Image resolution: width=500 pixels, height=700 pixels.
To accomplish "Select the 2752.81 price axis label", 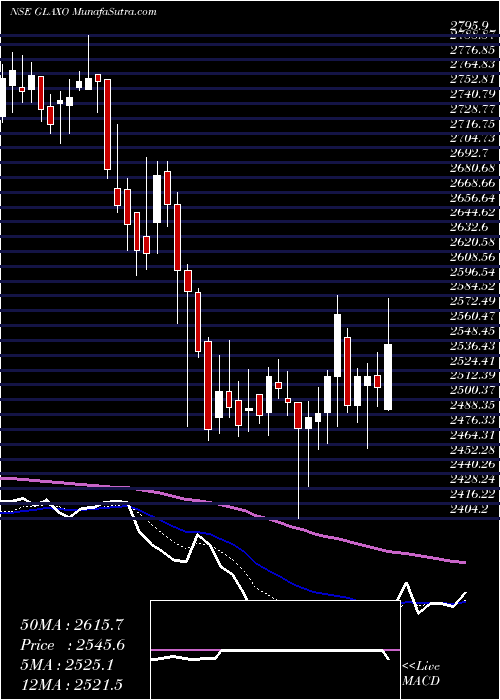I will (473, 79).
